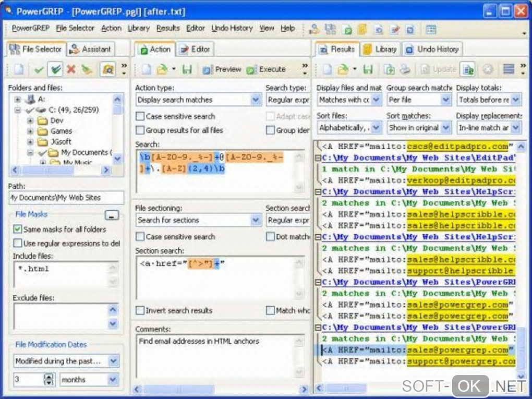Switch to the Assistant tab
This screenshot has width=532, height=399.
pos(91,50)
